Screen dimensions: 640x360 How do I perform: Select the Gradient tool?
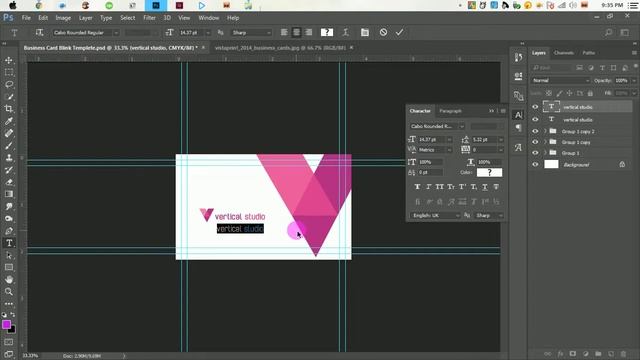coord(9,194)
